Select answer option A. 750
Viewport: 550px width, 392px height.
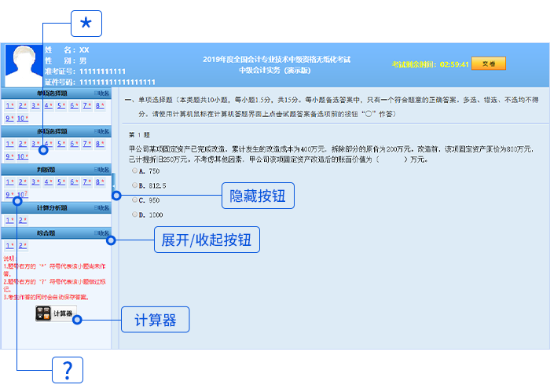click(x=135, y=170)
